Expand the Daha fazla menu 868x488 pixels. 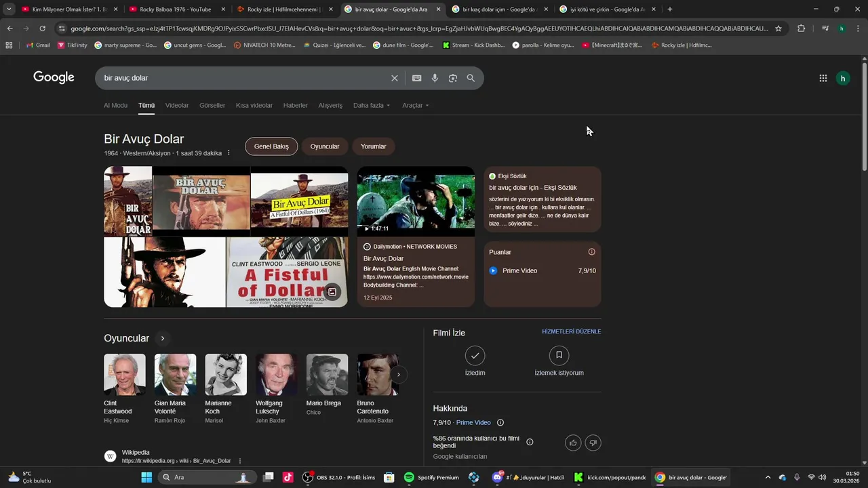click(x=372, y=105)
